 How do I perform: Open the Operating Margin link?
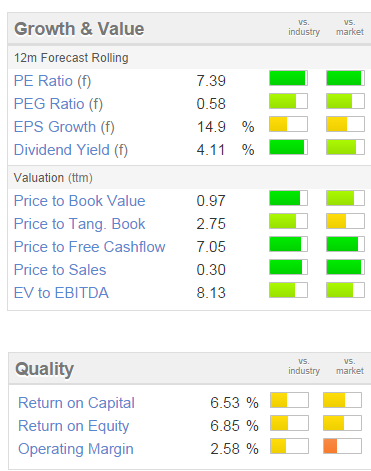(x=76, y=449)
